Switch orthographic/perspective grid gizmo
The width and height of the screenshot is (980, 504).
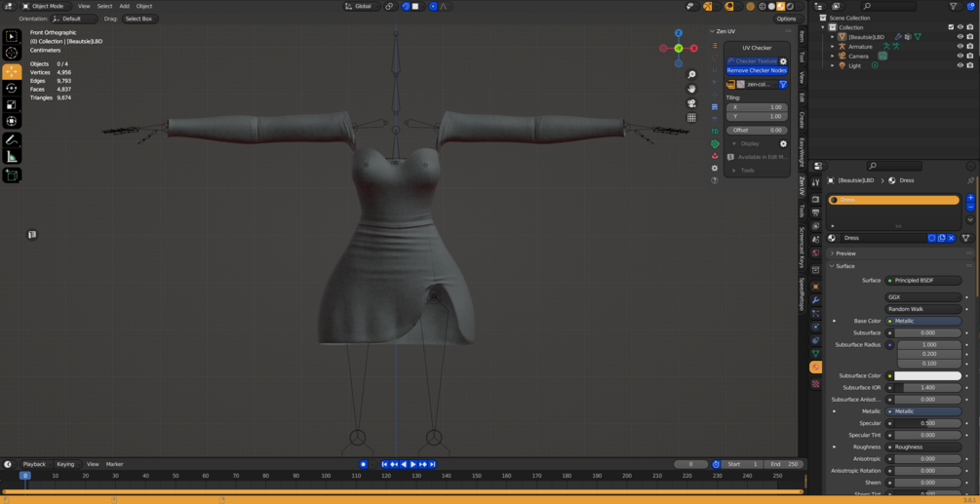click(x=692, y=117)
